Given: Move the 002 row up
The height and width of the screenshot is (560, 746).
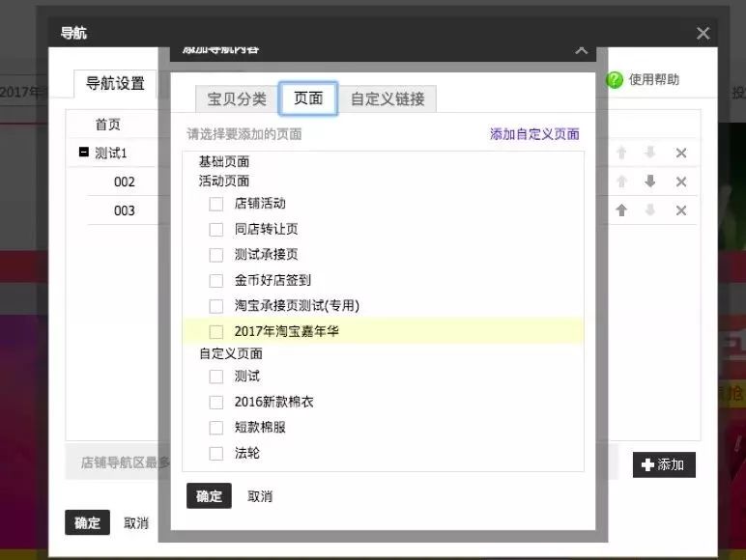Looking at the screenshot, I should (621, 182).
